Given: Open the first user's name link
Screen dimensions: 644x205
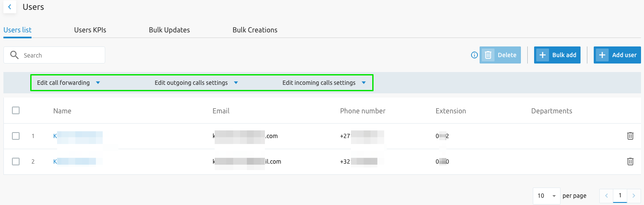Looking at the screenshot, I should click(x=78, y=136).
